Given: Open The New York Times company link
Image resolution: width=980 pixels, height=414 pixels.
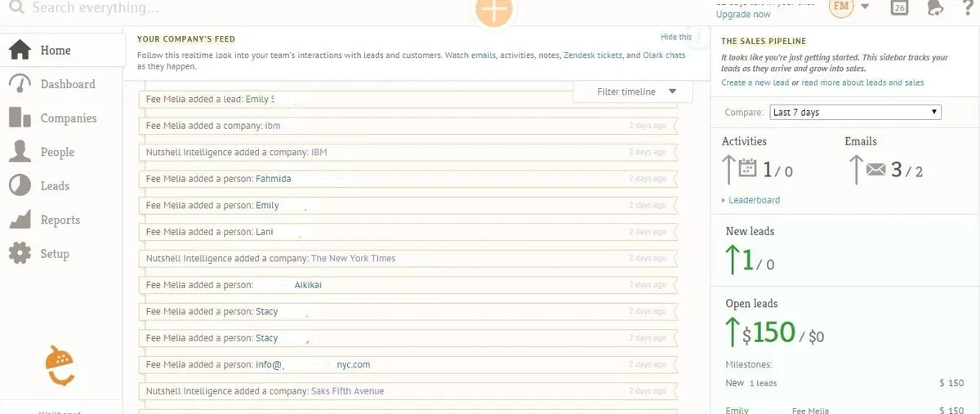Looking at the screenshot, I should [353, 258].
